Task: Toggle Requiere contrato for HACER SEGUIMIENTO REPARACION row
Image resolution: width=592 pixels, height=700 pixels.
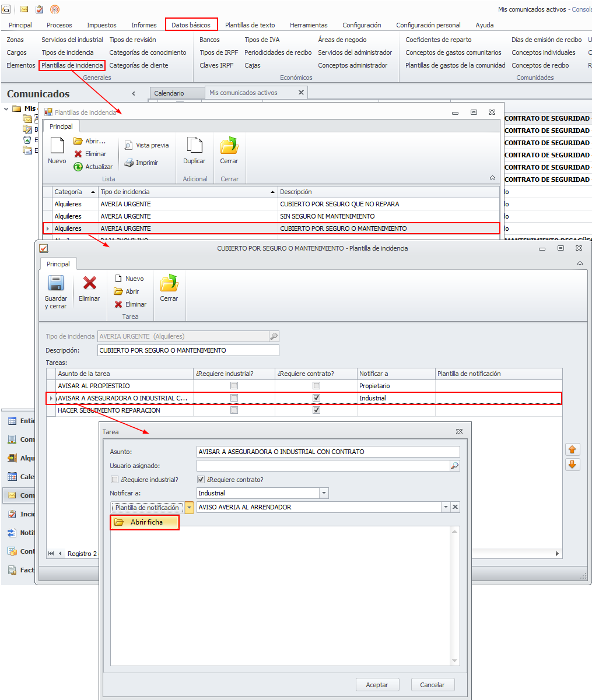Action: coord(316,410)
